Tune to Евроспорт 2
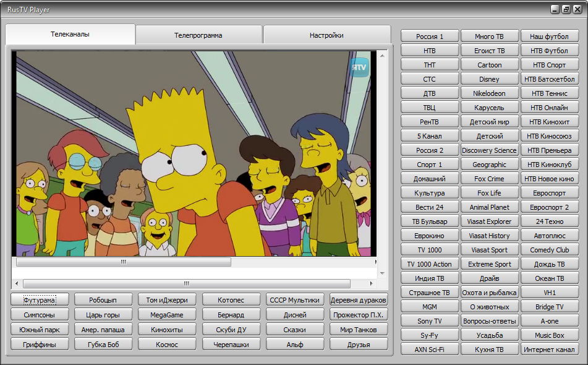This screenshot has height=365, width=588. pos(550,207)
